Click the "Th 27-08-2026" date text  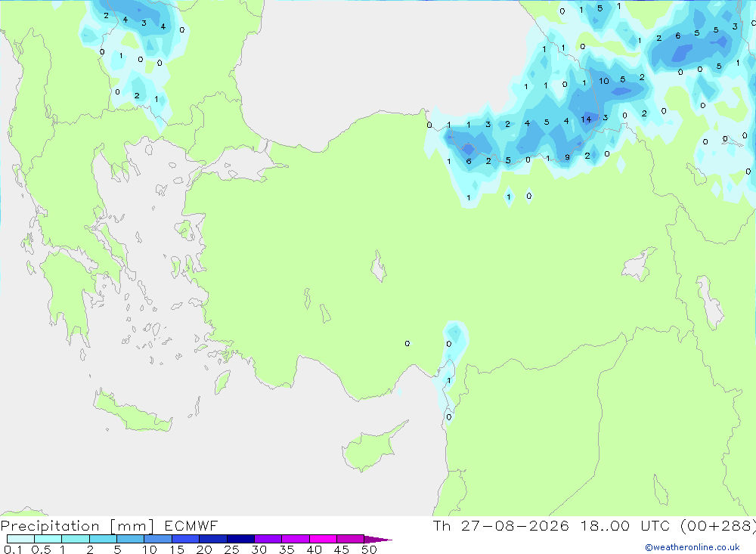coord(500,525)
